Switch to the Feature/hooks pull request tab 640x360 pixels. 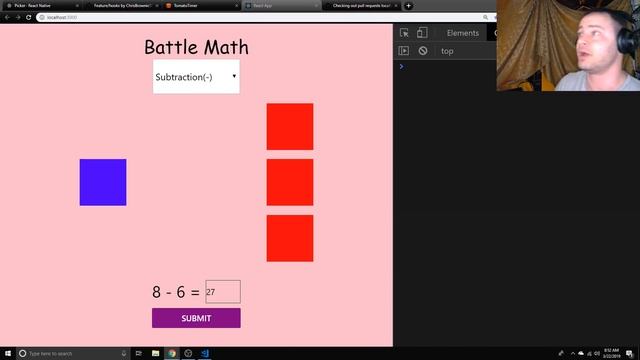122,6
